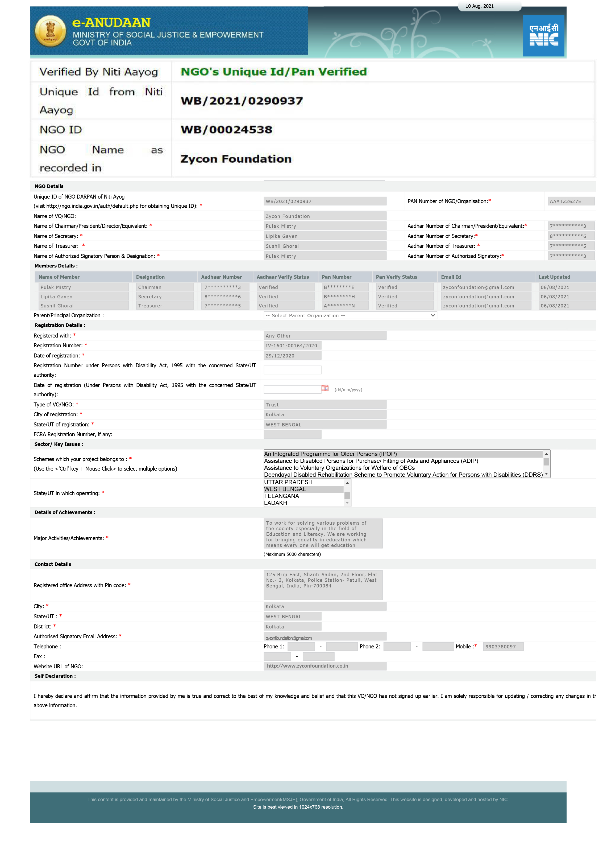
Task: Open the zyconfoundation.co.in website link
Action: pyautogui.click(x=307, y=666)
